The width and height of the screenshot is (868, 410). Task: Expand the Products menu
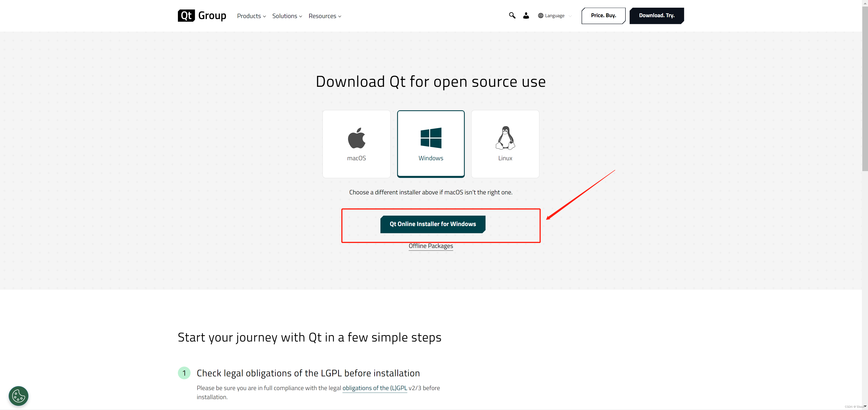point(251,16)
